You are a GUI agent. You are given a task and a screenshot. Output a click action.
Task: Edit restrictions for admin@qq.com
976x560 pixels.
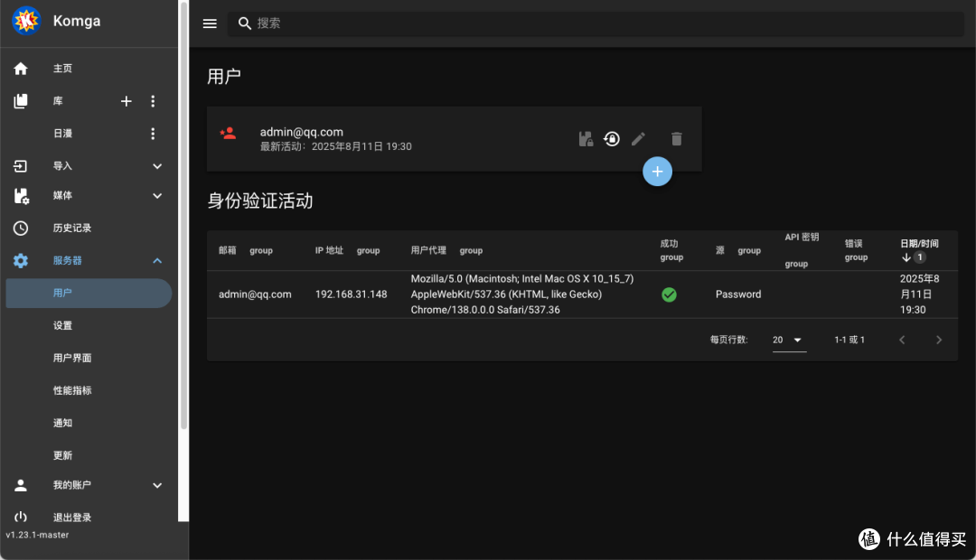click(x=586, y=139)
